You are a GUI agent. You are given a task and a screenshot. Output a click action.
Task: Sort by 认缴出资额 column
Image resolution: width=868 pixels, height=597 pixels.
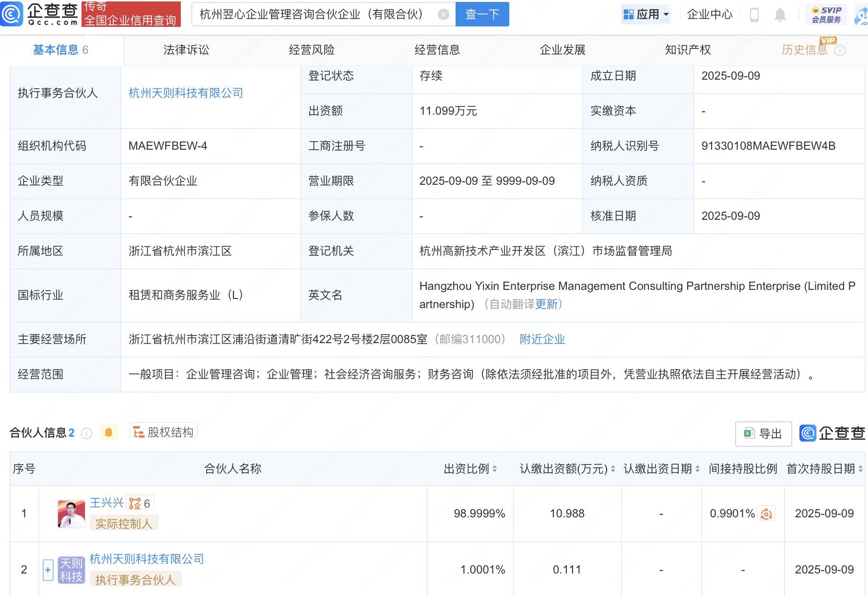click(x=613, y=469)
